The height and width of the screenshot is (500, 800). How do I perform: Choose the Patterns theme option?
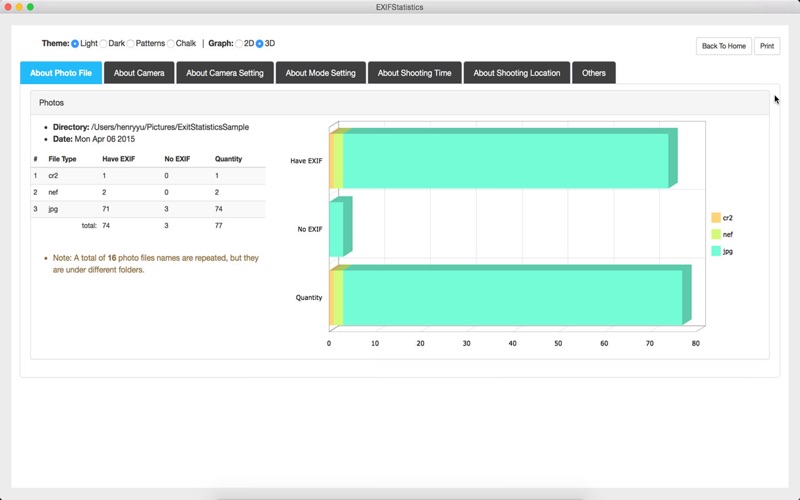[x=131, y=44]
